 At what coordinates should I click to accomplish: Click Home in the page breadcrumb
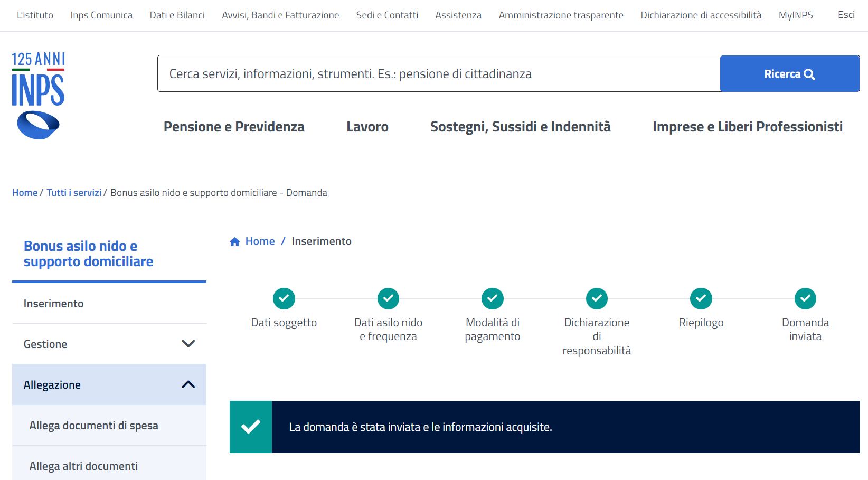[25, 193]
